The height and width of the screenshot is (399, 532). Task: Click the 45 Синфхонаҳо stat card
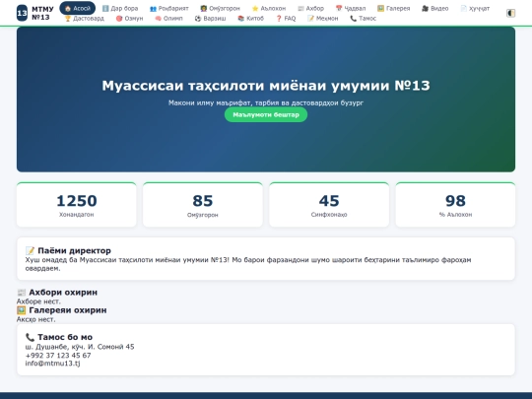(329, 205)
